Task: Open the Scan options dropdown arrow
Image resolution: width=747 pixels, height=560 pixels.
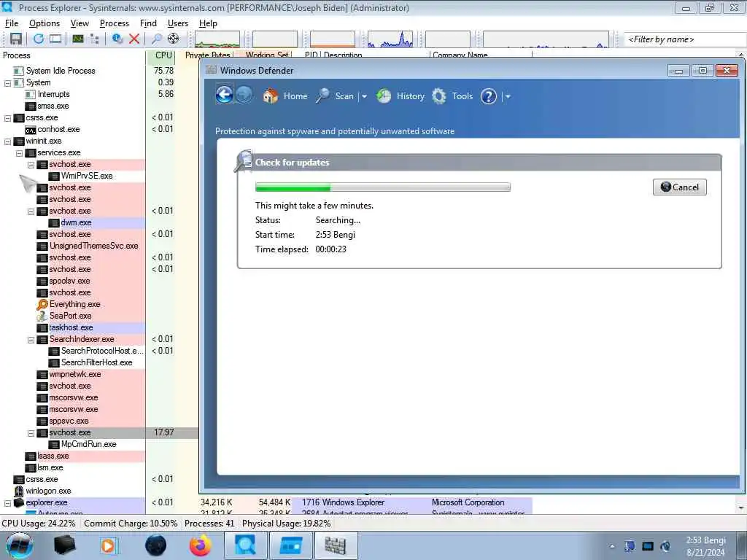Action: pos(365,97)
